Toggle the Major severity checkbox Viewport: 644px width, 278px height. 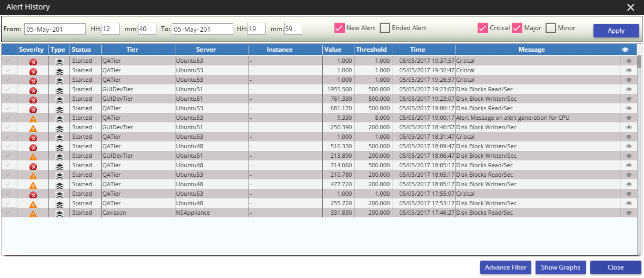(x=517, y=28)
